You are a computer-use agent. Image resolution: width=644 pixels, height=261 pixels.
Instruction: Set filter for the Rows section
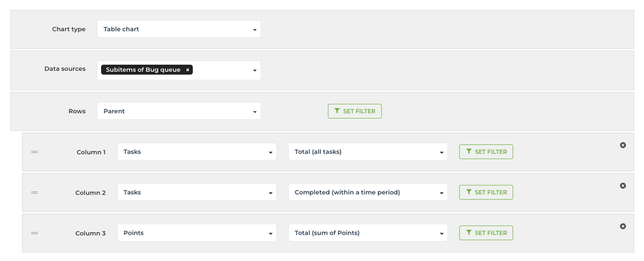coord(354,111)
